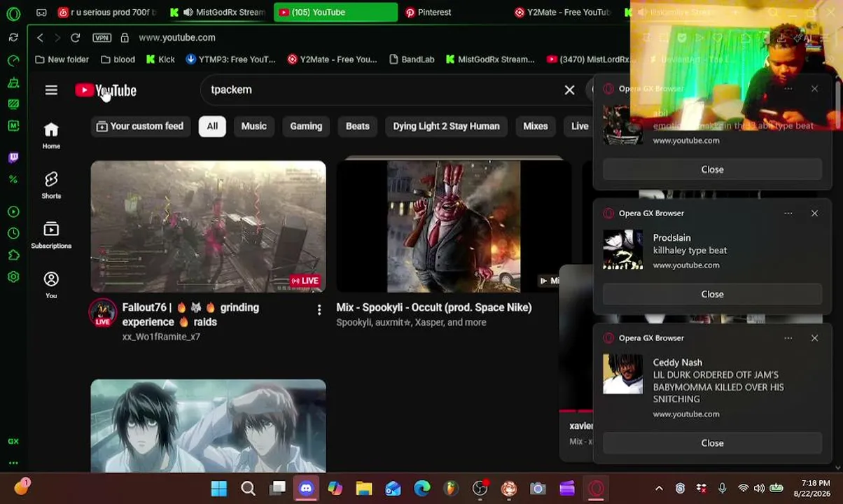Screen dimensions: 843x504
Task: Filter feed by Mixes chip
Action: 535,127
